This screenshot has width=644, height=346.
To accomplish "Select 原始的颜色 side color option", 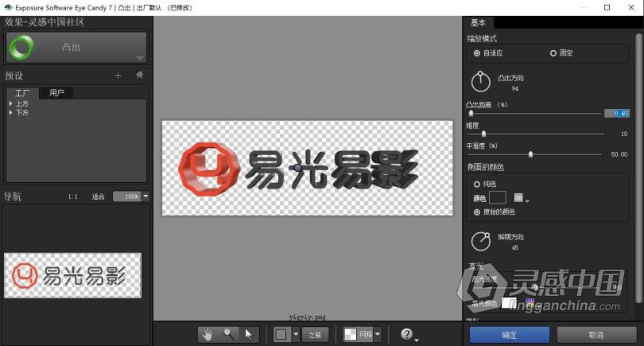I will coord(477,212).
